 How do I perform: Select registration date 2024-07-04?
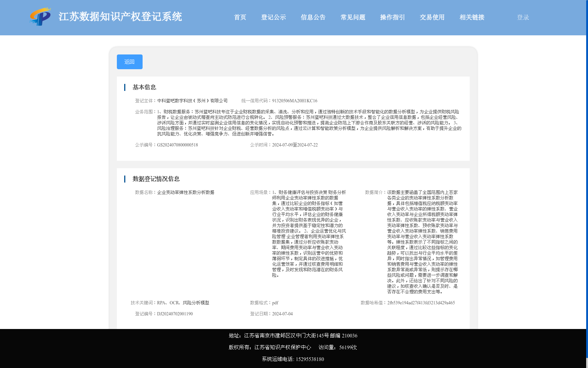tap(283, 314)
